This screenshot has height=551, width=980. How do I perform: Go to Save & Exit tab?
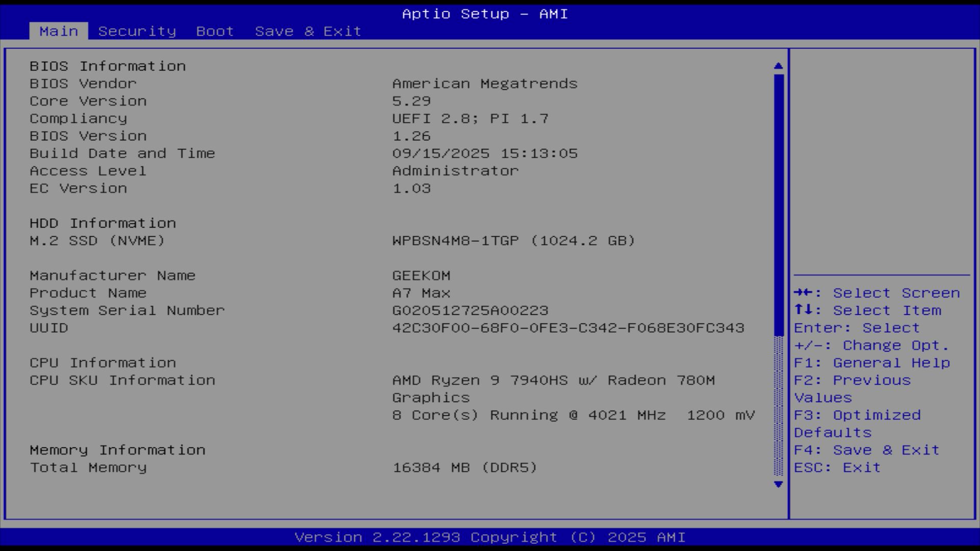tap(308, 31)
